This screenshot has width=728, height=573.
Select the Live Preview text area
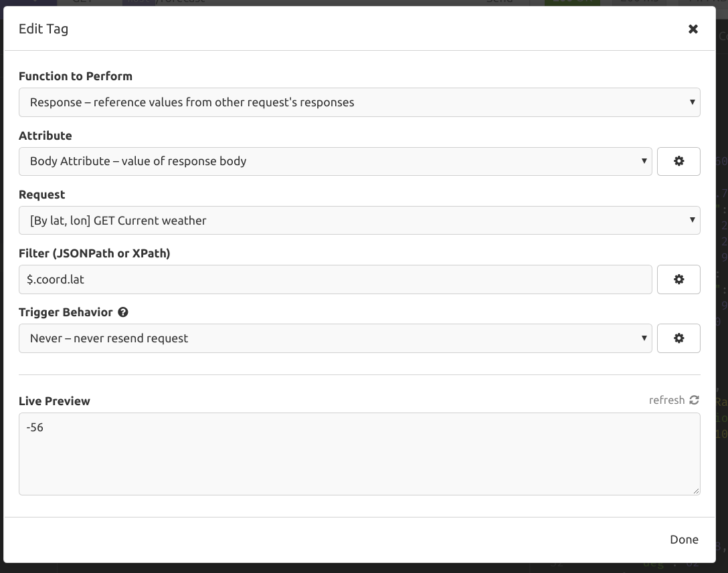[359, 453]
